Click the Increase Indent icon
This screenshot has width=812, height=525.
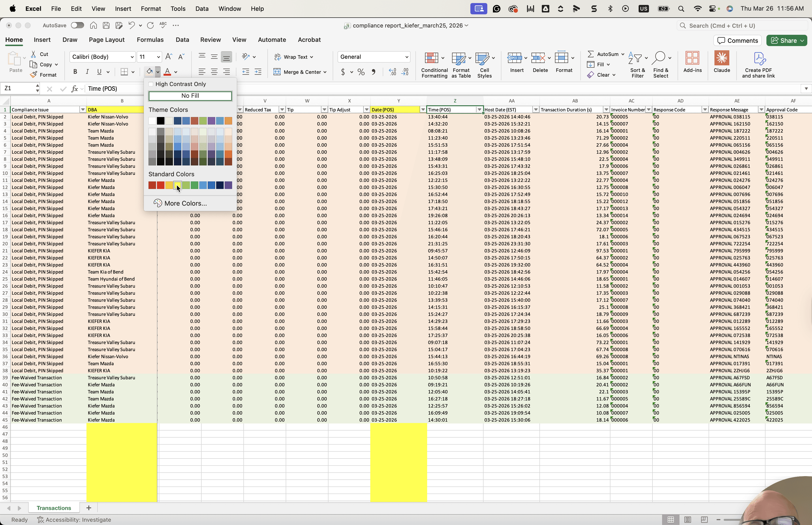coord(258,72)
